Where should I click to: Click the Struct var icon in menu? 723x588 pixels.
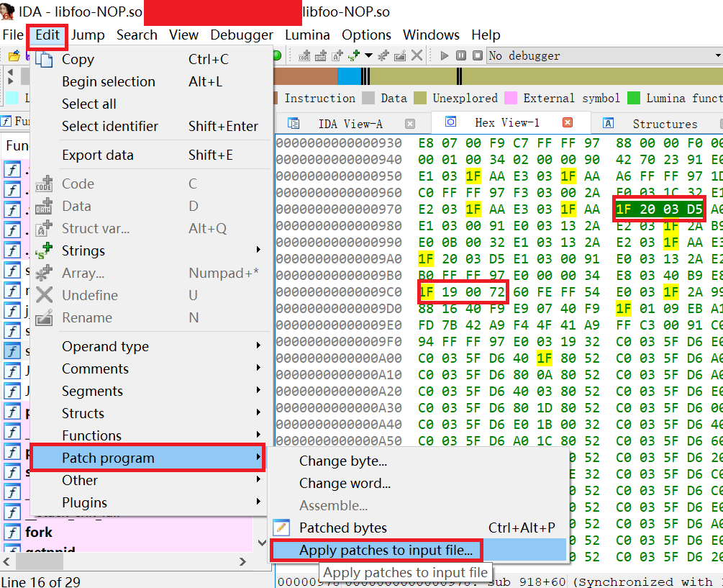point(44,228)
